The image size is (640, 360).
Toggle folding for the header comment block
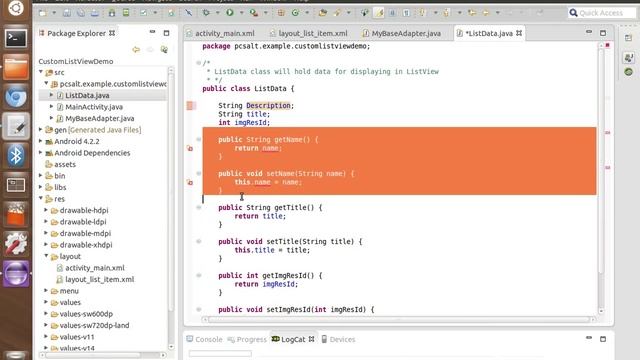(x=198, y=63)
